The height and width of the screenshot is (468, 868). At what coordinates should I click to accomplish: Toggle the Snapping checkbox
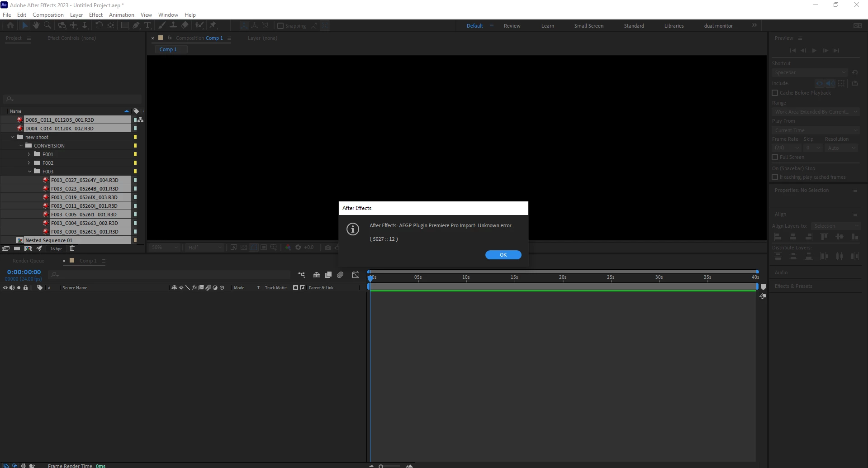[280, 26]
